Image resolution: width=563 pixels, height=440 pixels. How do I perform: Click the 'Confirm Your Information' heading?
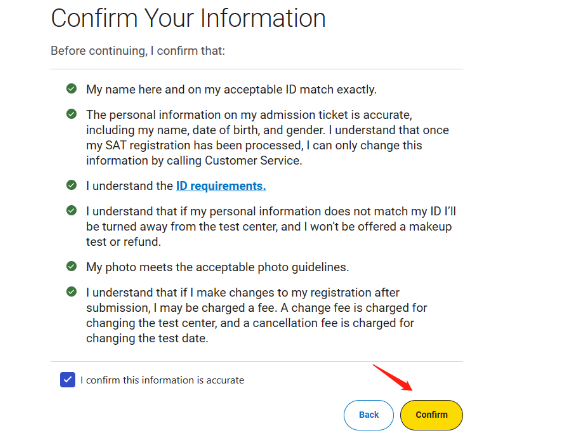click(188, 18)
